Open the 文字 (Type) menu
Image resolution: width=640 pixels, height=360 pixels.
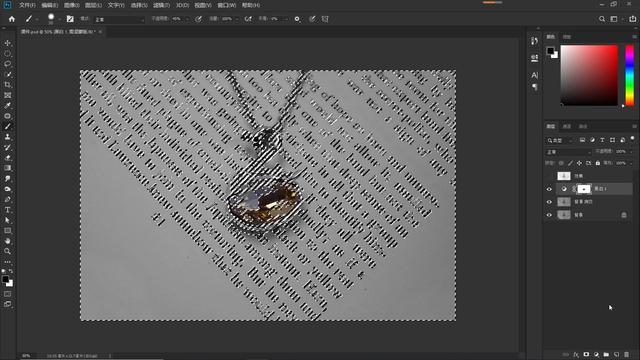tap(116, 5)
